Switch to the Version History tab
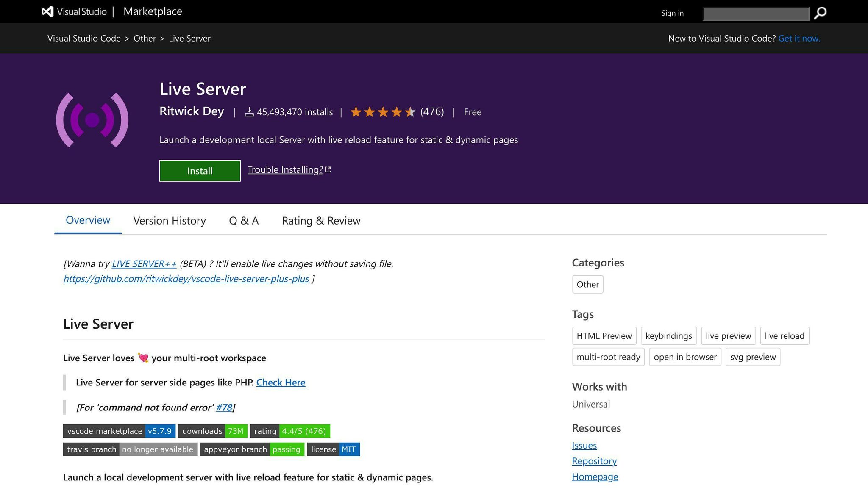 pyautogui.click(x=169, y=221)
